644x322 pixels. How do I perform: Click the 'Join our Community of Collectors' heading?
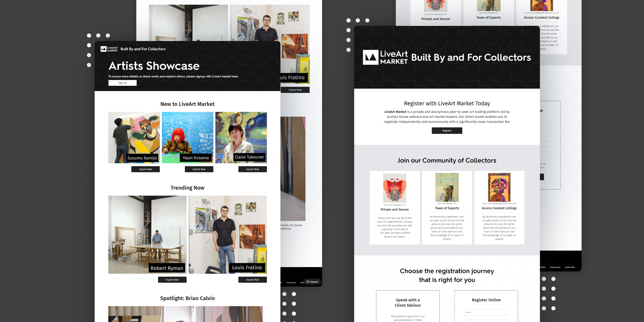pos(447,160)
